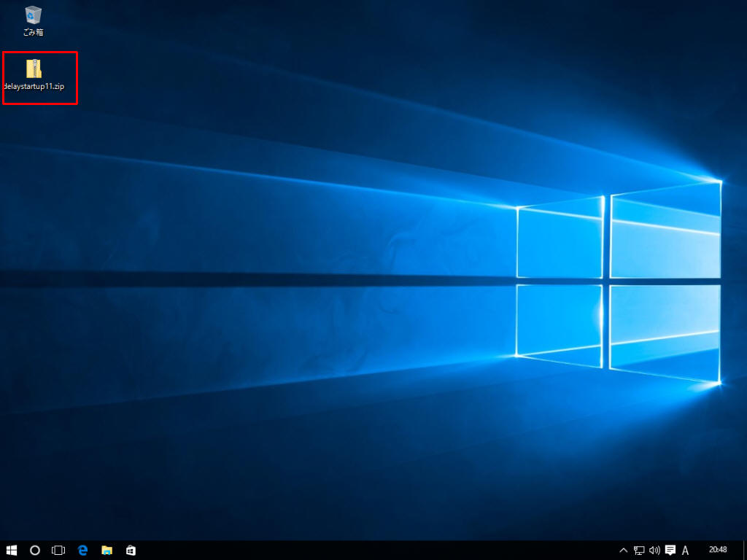Toggle IME input mode 'A' indicator
Viewport: 747px width, 560px height.
click(x=686, y=551)
